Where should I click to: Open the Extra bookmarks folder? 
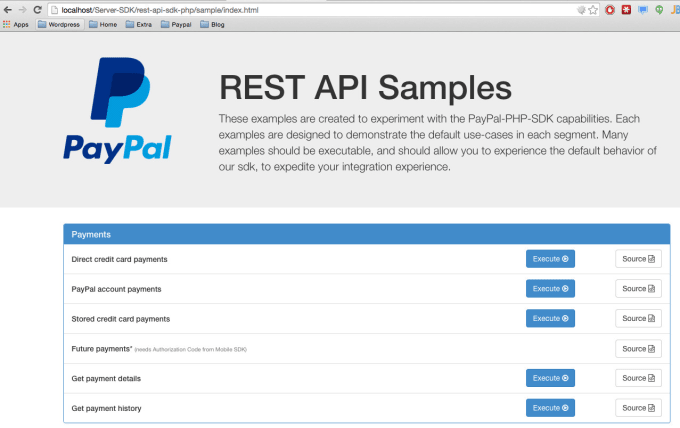(x=139, y=25)
